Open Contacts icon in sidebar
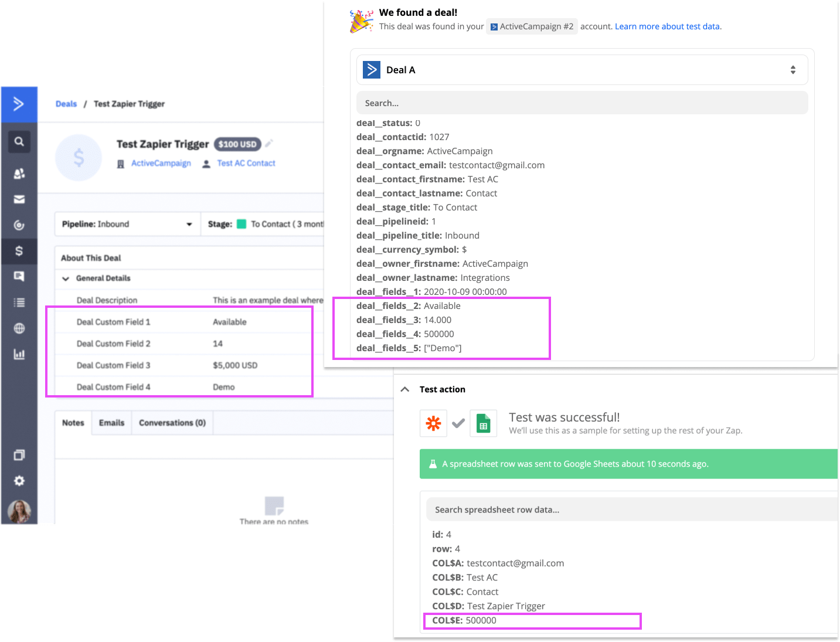 pos(19,174)
